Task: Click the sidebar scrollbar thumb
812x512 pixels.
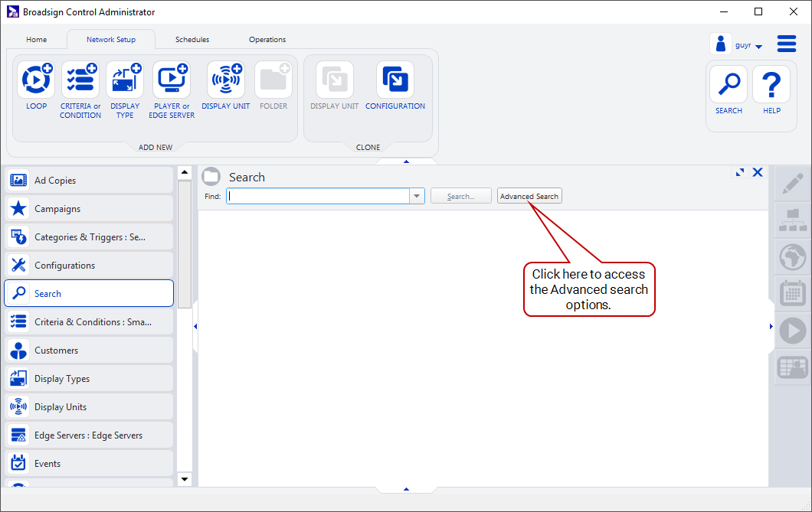Action: (x=185, y=243)
